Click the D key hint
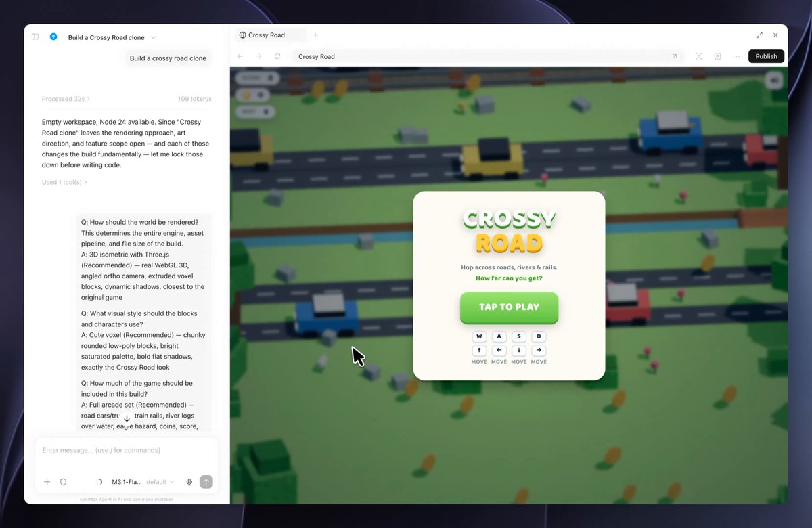Viewport: 812px width, 528px height. click(539, 336)
